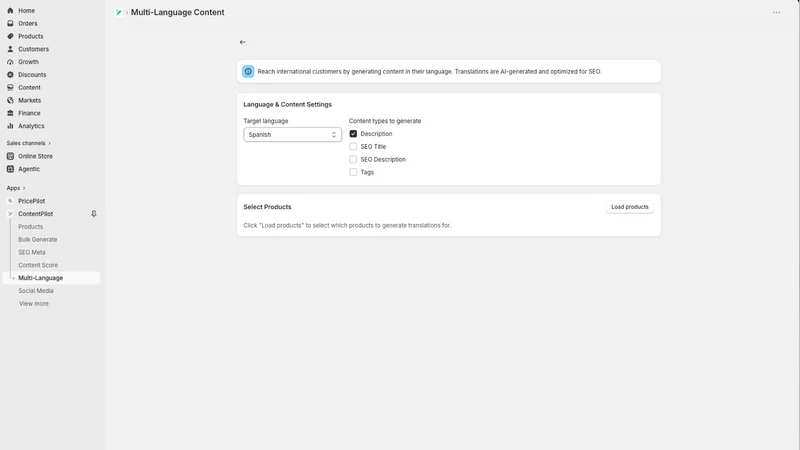Click the ContentPilot logo in page header
The image size is (800, 450).
118,12
